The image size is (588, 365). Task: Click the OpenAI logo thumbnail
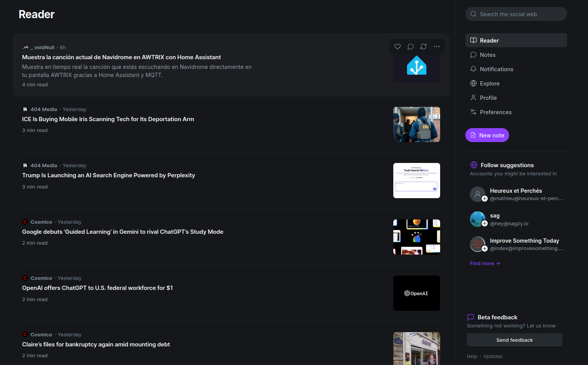pyautogui.click(x=417, y=293)
